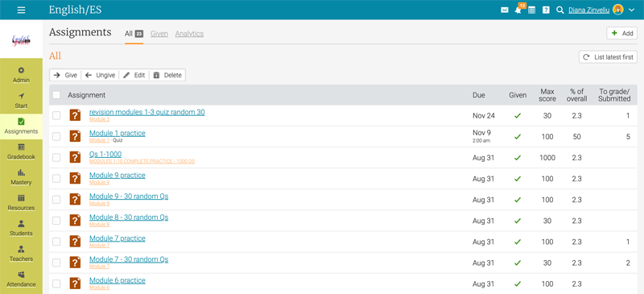The image size is (644, 294).
Task: Open Module 9 - 30 random Qs link
Action: (129, 197)
